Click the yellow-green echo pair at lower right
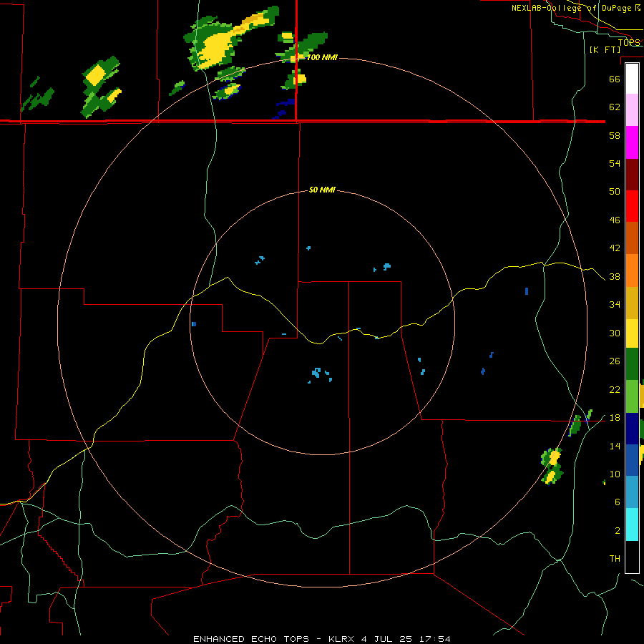The width and height of the screenshot is (644, 644). [552, 466]
